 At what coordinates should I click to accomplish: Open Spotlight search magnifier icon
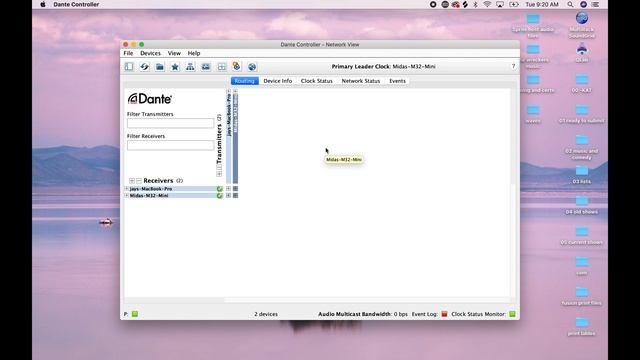(570, 4)
